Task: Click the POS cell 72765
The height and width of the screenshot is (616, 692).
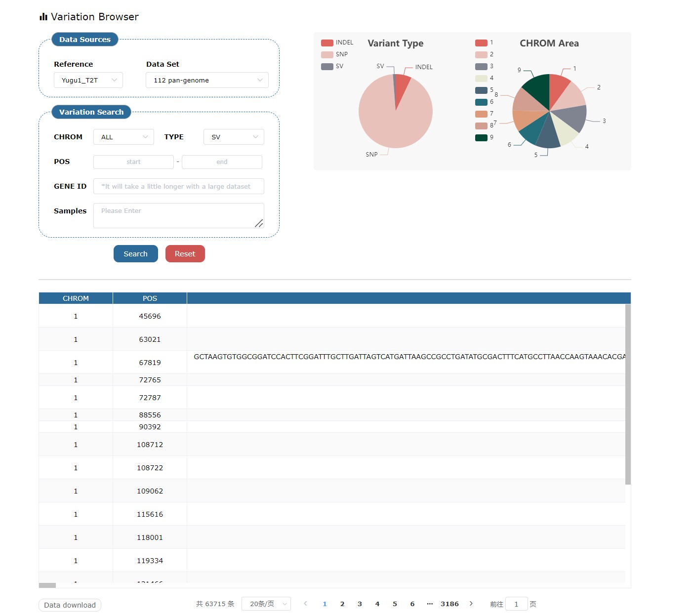Action: [150, 380]
